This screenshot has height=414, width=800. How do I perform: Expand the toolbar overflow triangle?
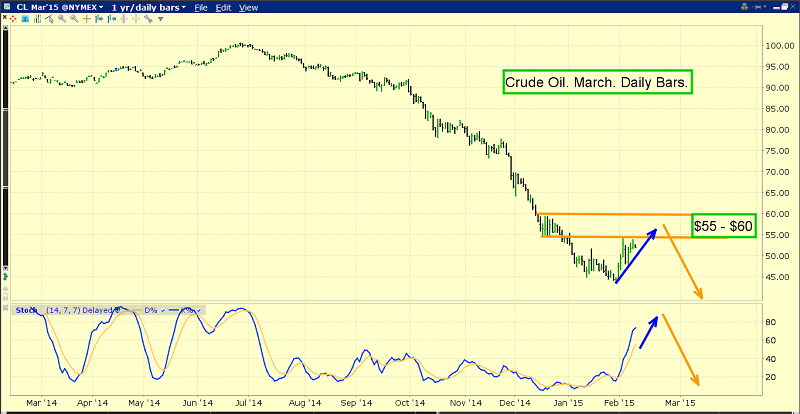(x=160, y=19)
